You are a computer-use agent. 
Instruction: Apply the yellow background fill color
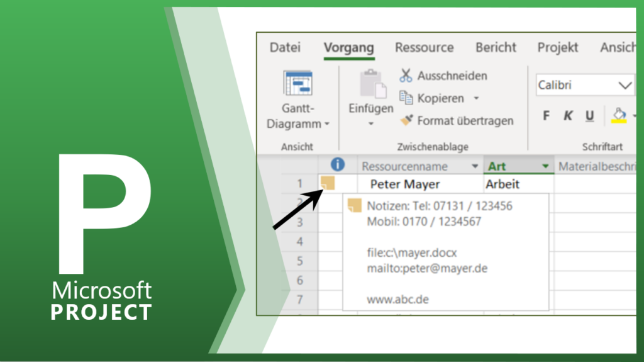[x=619, y=116]
